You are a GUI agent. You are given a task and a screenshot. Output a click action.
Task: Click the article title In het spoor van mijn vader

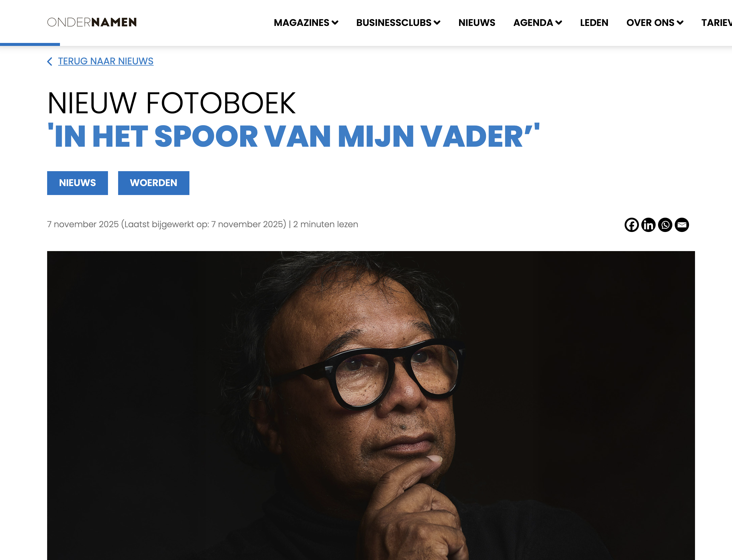294,136
